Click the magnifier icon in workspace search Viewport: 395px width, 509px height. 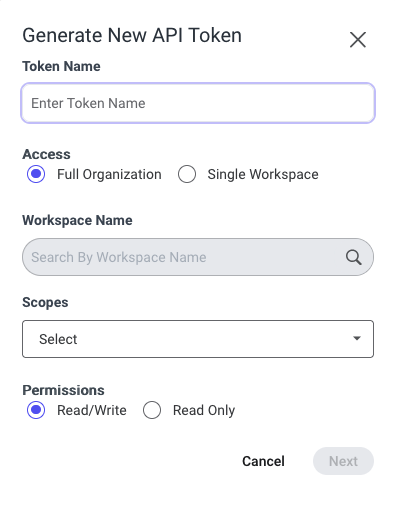[353, 257]
